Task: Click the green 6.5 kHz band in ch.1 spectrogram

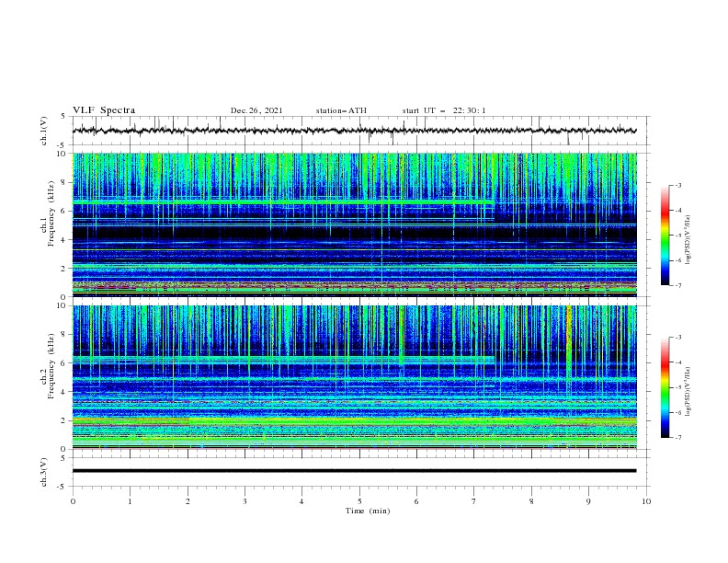Action: [282, 203]
